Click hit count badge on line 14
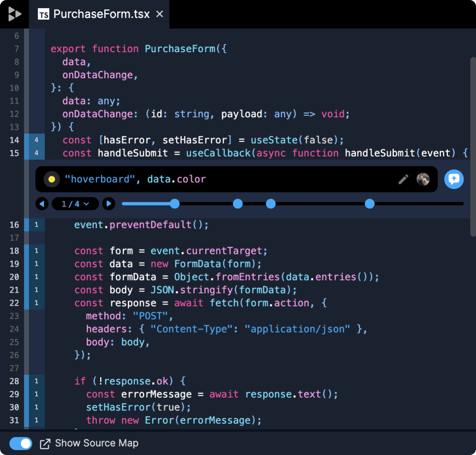The height and width of the screenshot is (455, 476). (36, 140)
